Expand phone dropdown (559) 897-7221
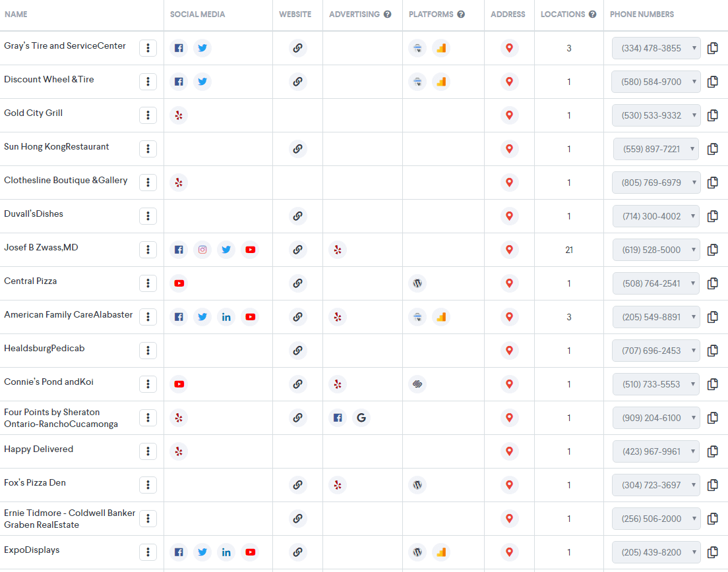This screenshot has height=572, width=728. (655, 149)
